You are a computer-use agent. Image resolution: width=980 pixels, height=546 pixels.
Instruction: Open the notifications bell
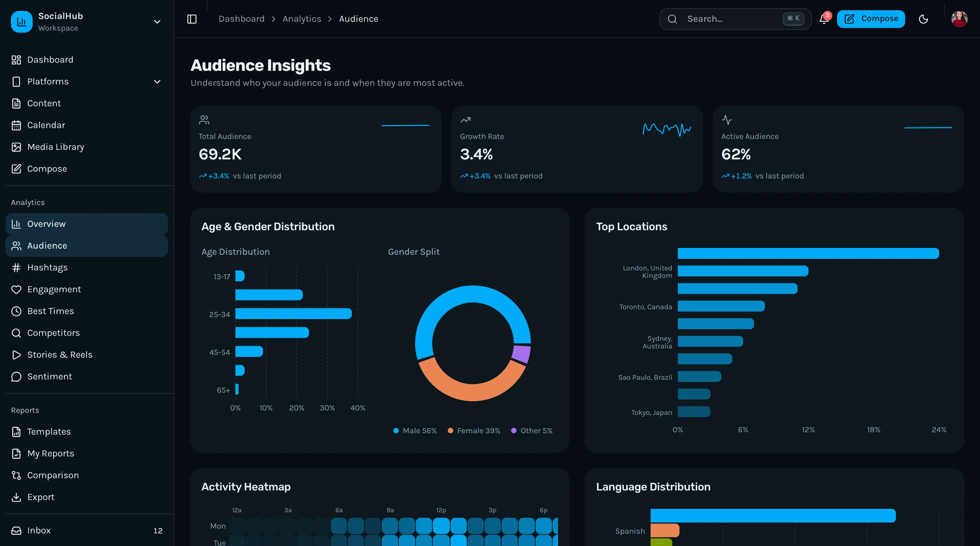pyautogui.click(x=824, y=19)
